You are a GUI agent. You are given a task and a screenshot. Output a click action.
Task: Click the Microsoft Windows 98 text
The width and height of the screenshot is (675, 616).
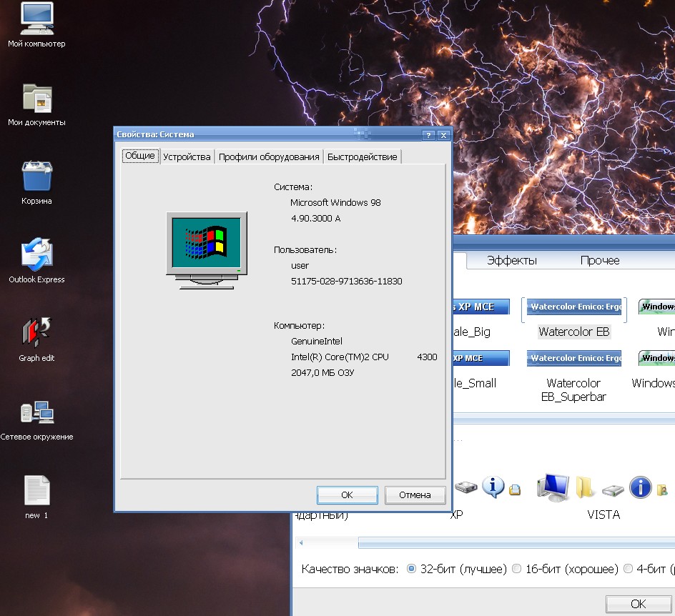[335, 203]
